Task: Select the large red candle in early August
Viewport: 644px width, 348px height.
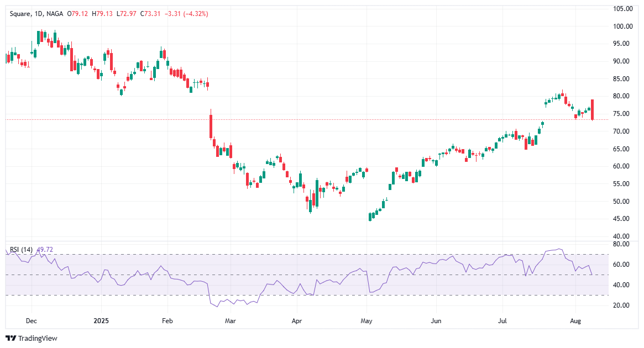Action: coord(591,109)
